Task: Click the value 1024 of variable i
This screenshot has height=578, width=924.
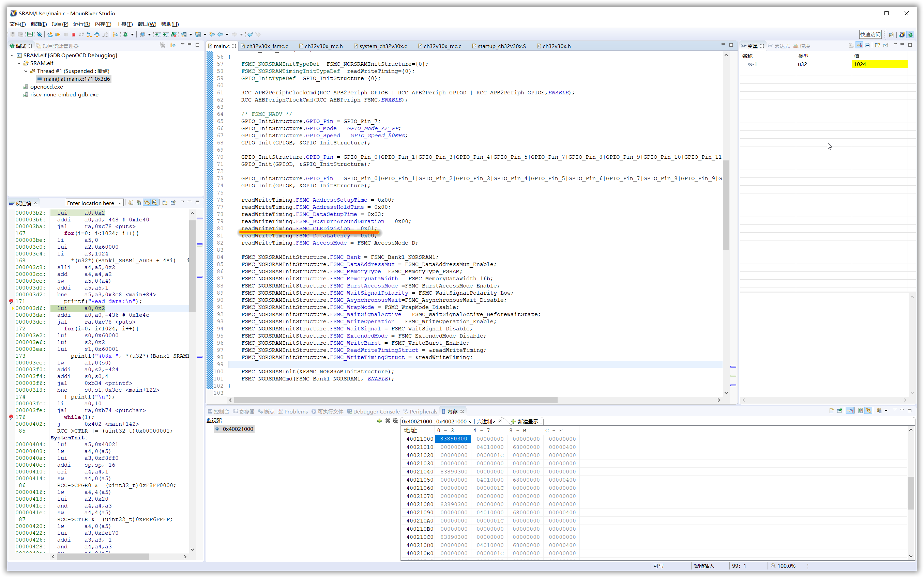Action: pos(879,64)
